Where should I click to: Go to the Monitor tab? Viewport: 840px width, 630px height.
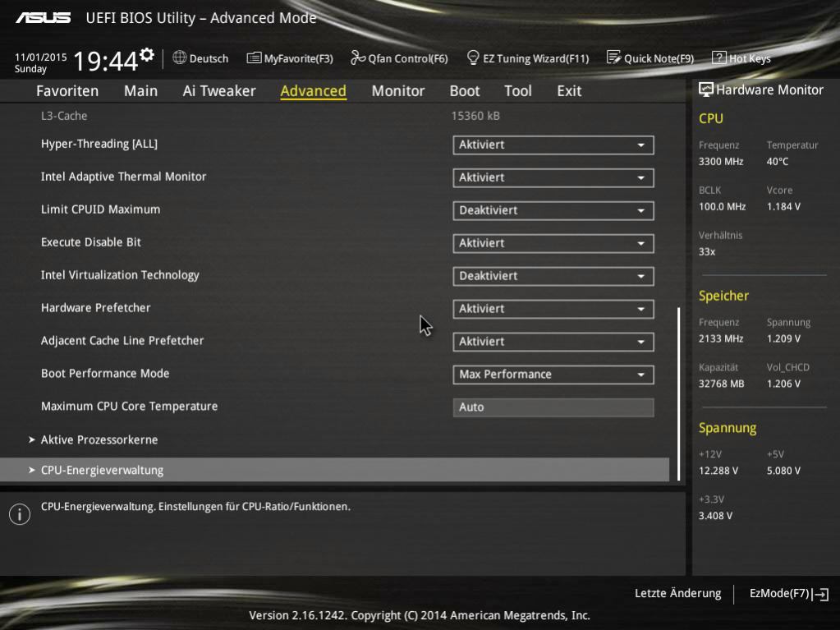[x=398, y=91]
